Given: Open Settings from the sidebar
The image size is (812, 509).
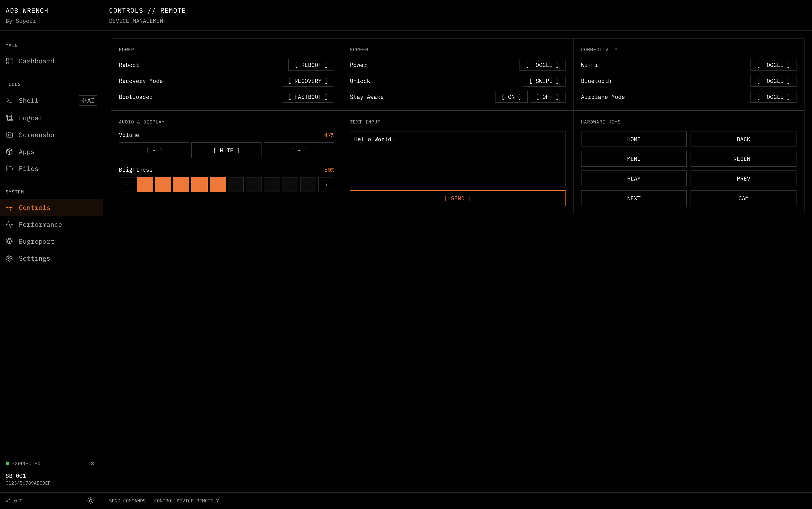Looking at the screenshot, I should [x=34, y=258].
